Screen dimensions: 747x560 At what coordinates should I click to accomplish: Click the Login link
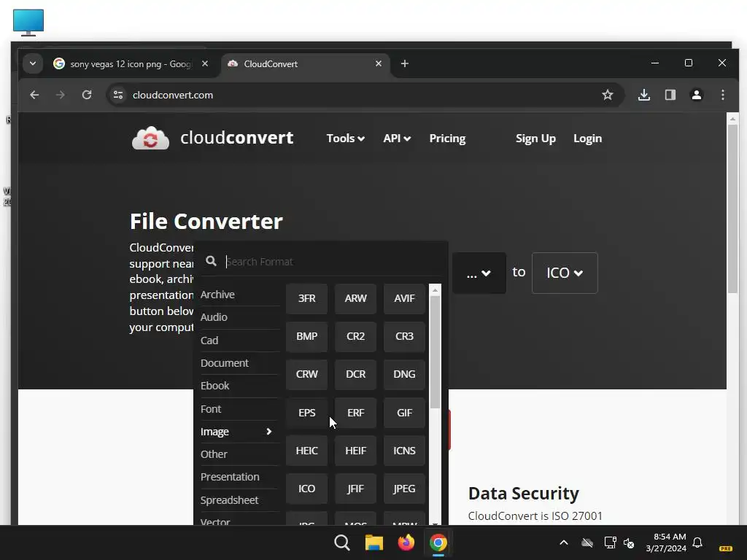point(587,138)
